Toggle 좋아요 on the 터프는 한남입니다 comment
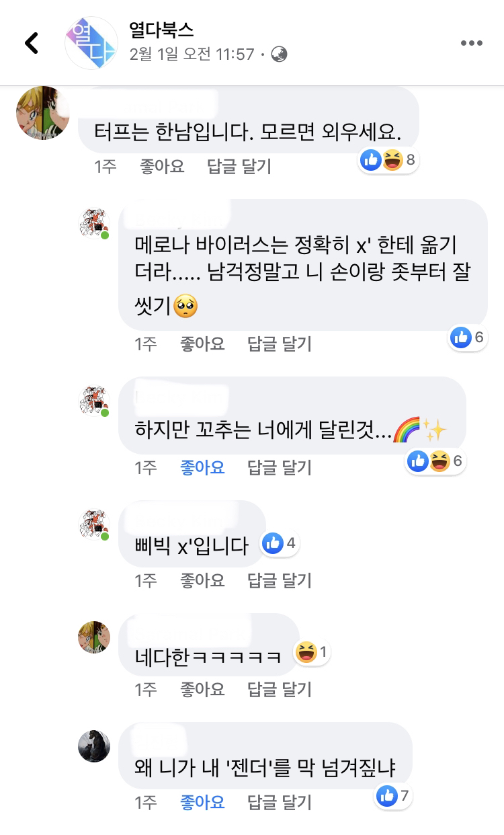The width and height of the screenshot is (504, 835). [162, 166]
